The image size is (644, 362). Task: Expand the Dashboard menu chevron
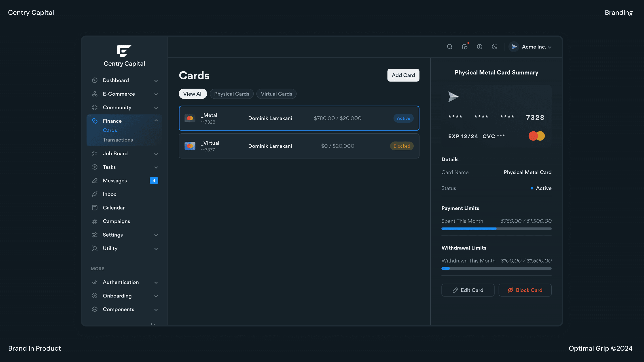[156, 81]
